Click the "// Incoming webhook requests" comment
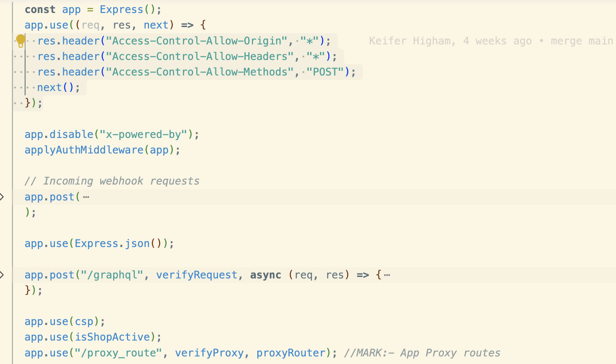The height and width of the screenshot is (364, 616). point(112,181)
